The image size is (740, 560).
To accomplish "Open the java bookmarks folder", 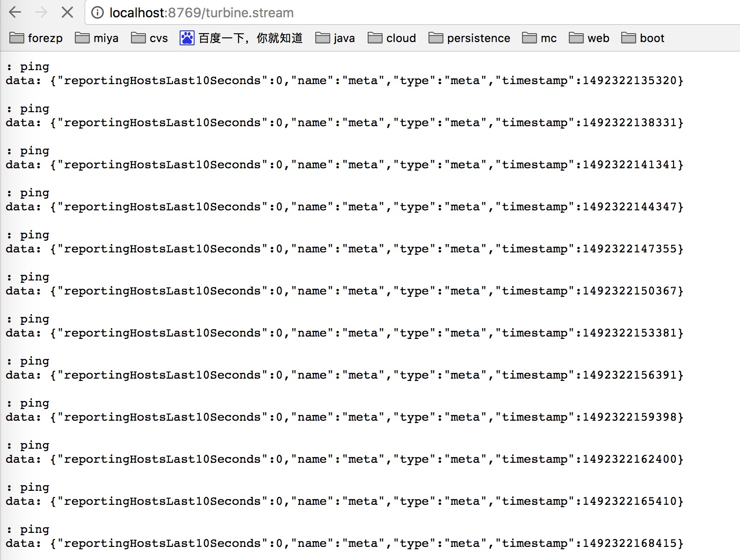I will [x=335, y=38].
